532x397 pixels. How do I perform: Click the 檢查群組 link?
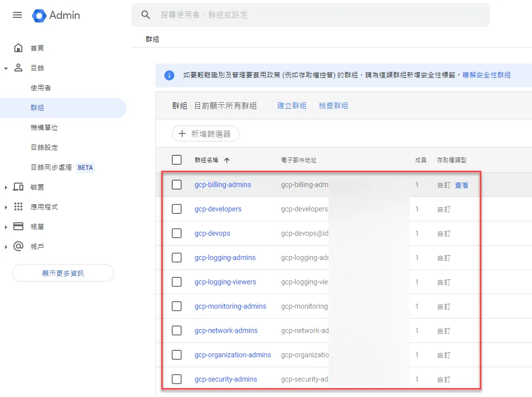coord(333,106)
